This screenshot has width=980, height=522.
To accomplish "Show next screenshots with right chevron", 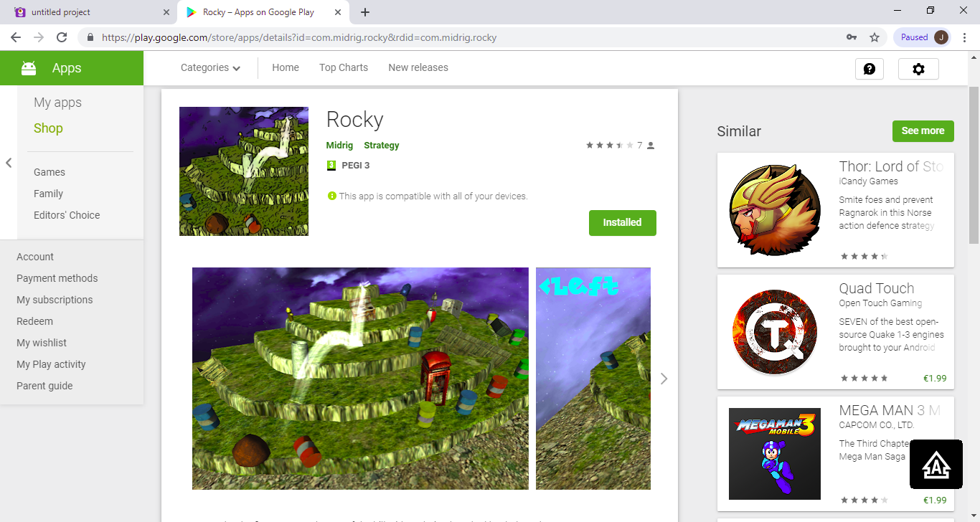I will (664, 379).
